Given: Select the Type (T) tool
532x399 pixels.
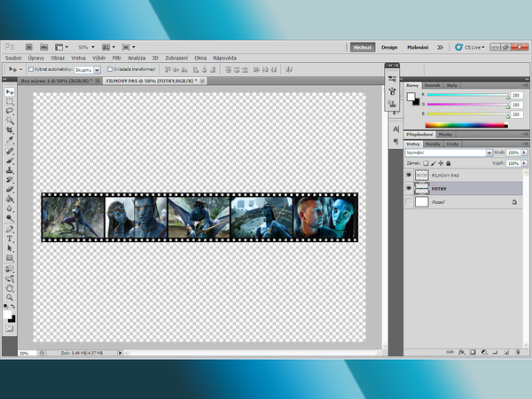Looking at the screenshot, I should (11, 239).
